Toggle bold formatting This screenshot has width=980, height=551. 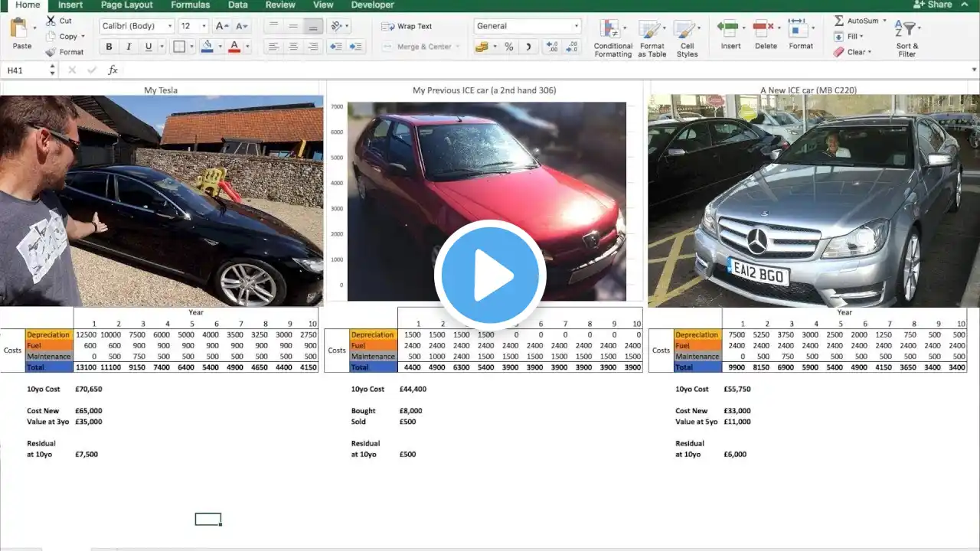tap(109, 47)
